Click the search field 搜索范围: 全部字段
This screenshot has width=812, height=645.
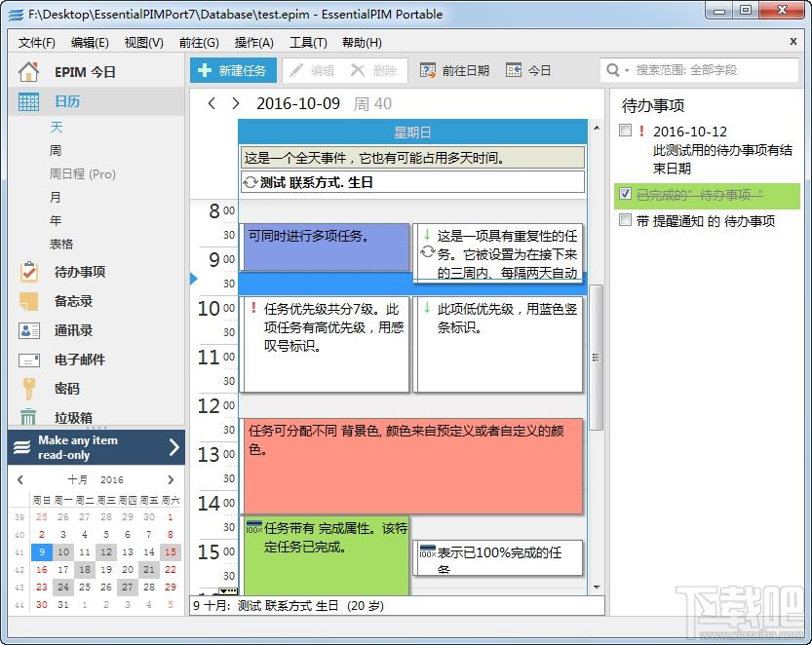point(699,70)
